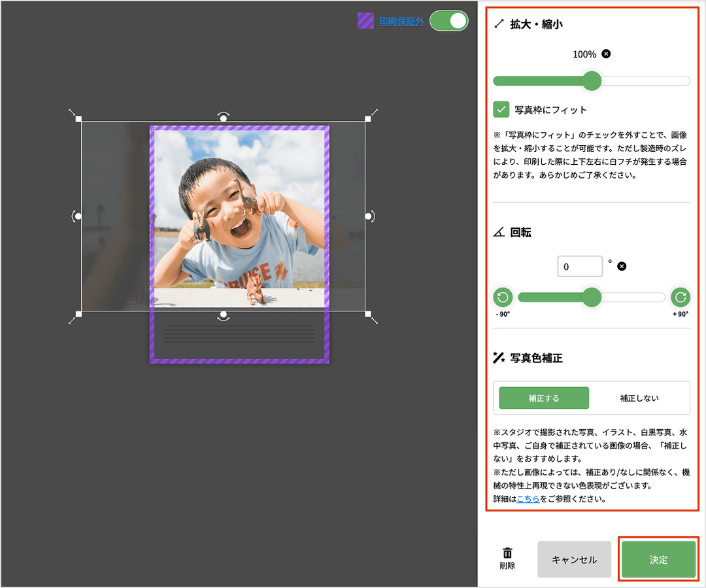Rotate the photo left with the -90° icon

[502, 298]
